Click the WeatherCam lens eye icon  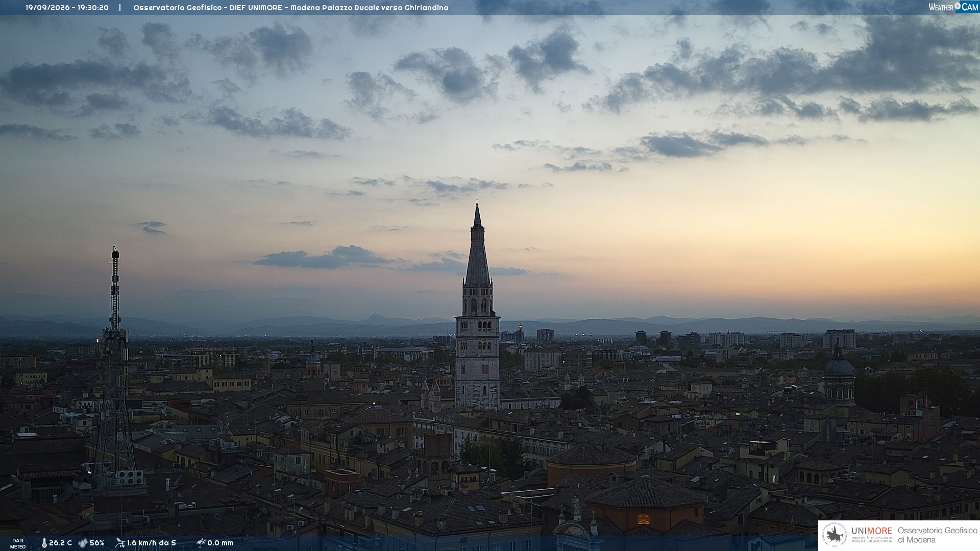click(x=957, y=6)
